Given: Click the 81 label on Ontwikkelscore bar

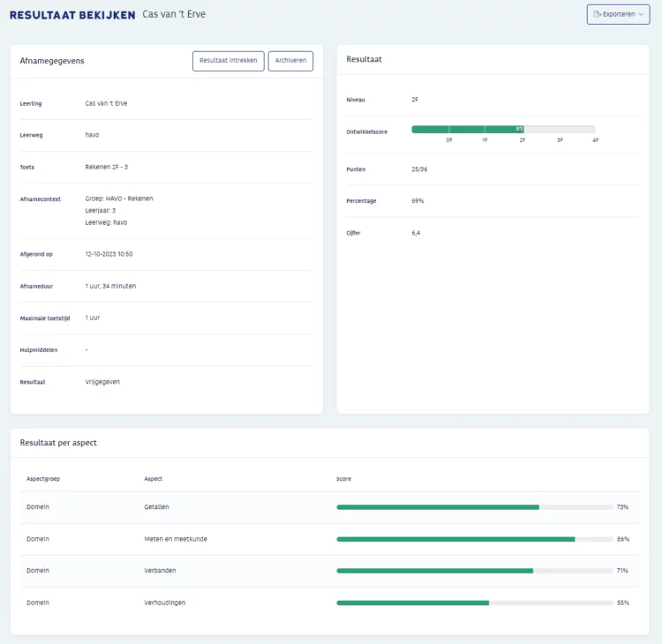Looking at the screenshot, I should 519,129.
